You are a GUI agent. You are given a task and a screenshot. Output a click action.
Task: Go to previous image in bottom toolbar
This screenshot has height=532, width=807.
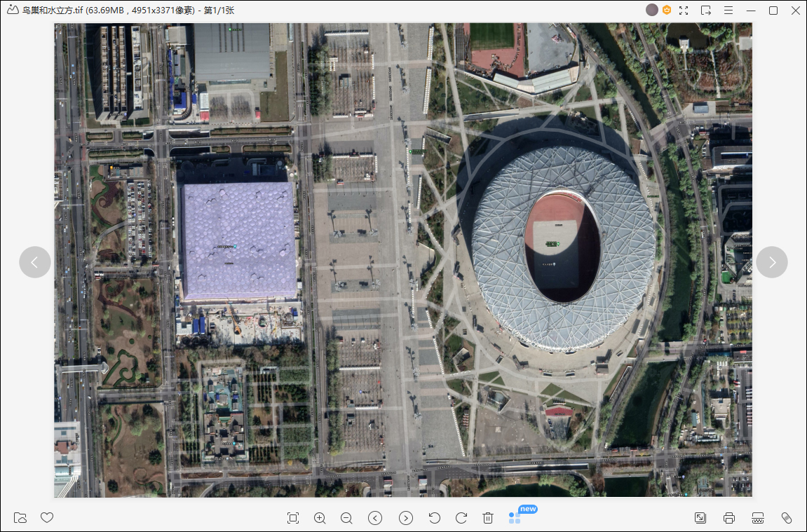coord(375,518)
